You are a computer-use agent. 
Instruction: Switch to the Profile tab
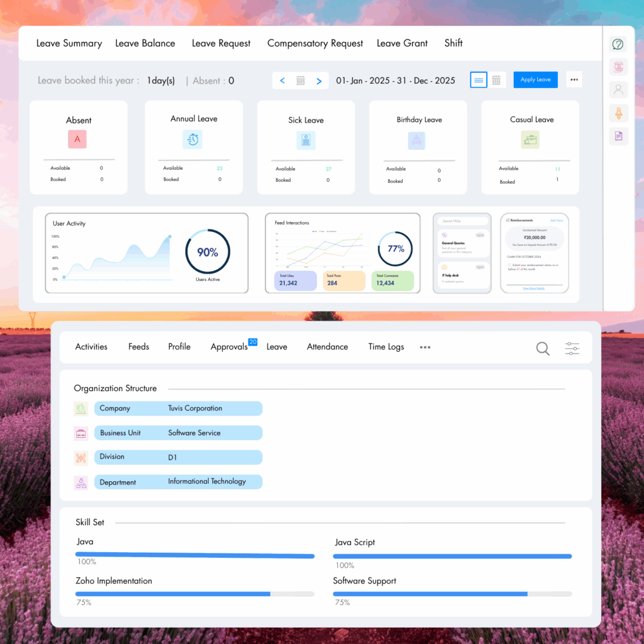pos(179,347)
